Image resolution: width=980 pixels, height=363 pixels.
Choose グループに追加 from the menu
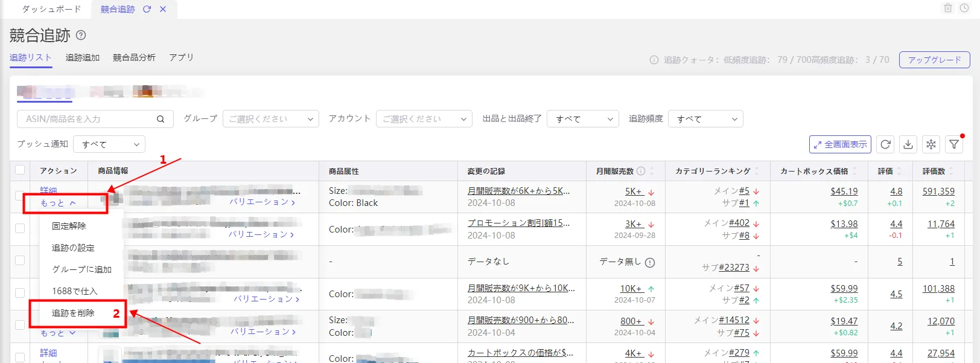(81, 269)
